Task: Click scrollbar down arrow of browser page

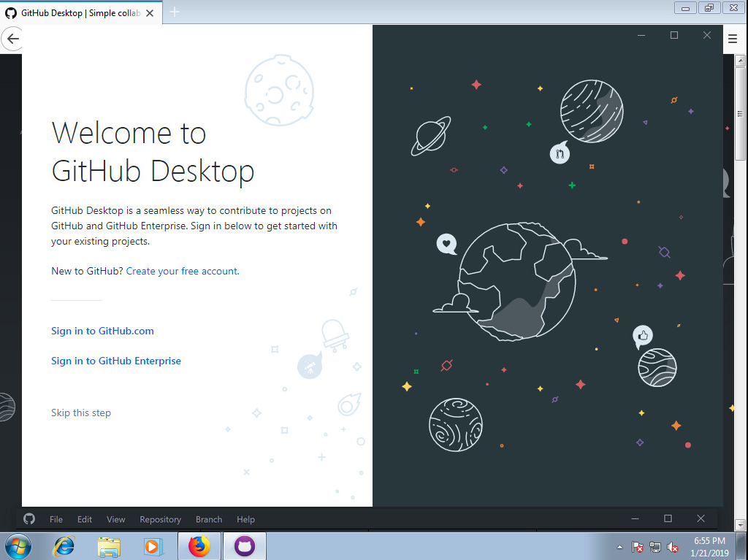Action: click(740, 525)
